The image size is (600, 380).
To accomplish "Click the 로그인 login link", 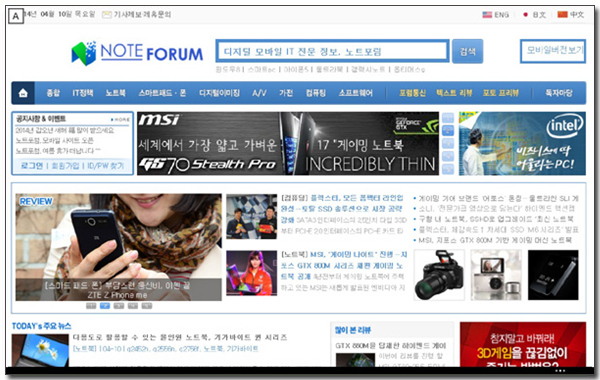I will pos(32,166).
